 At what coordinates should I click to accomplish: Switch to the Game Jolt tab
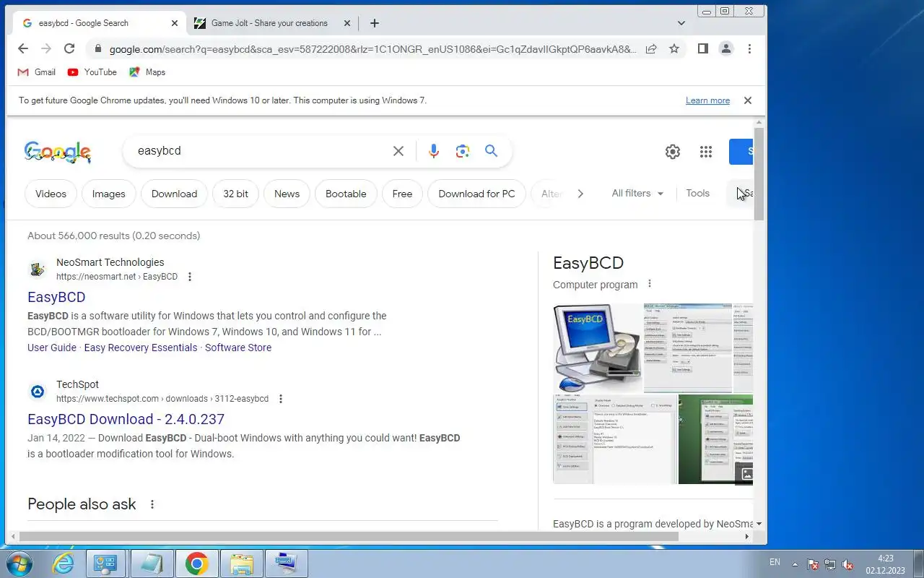[271, 23]
